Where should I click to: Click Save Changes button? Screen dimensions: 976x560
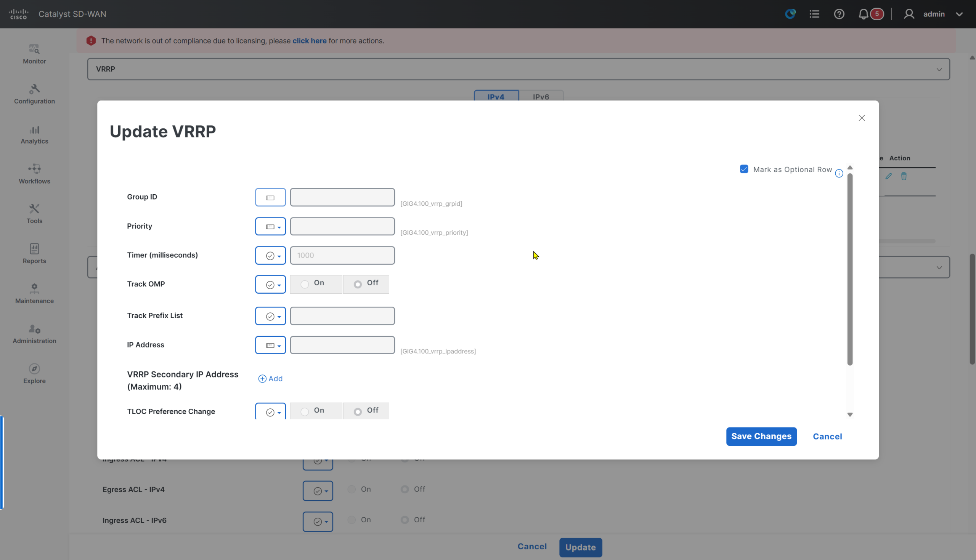[761, 437]
